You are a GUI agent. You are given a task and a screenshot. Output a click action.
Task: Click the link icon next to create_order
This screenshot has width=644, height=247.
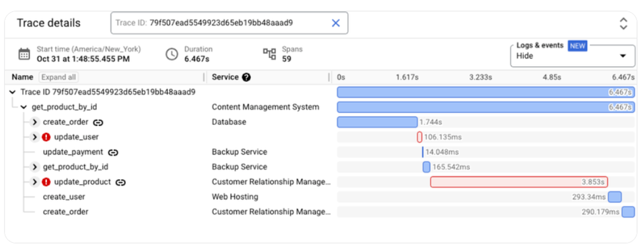coord(97,122)
